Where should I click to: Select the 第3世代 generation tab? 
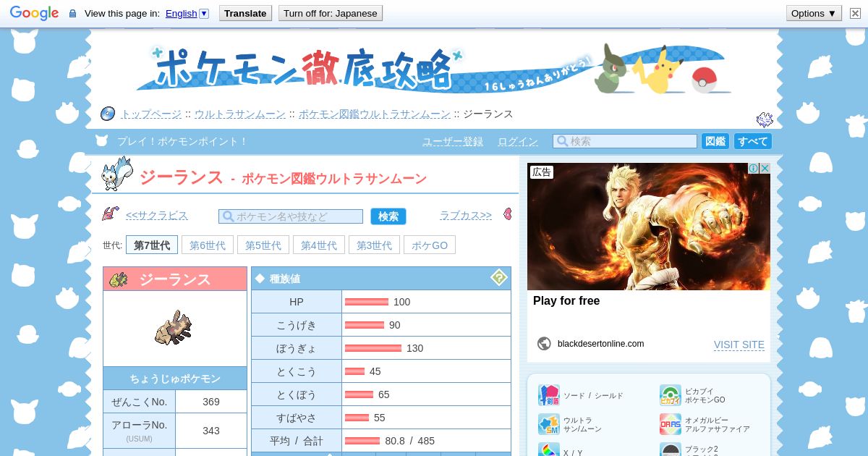(374, 245)
